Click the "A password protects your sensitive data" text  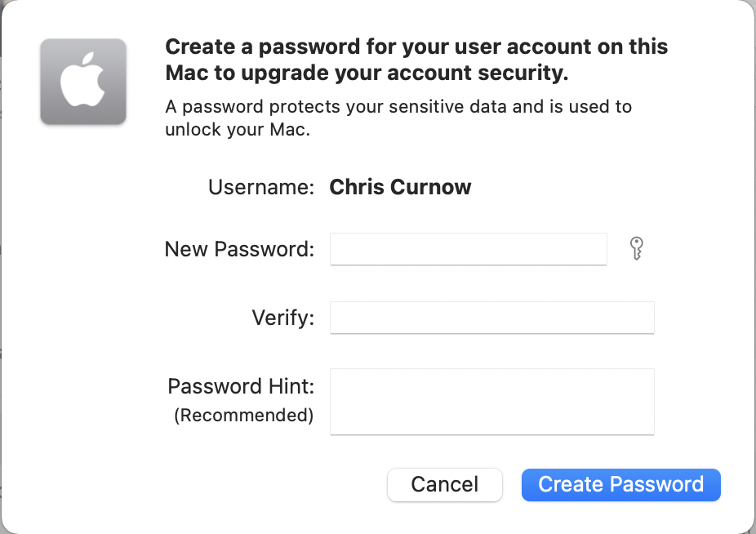click(398, 107)
